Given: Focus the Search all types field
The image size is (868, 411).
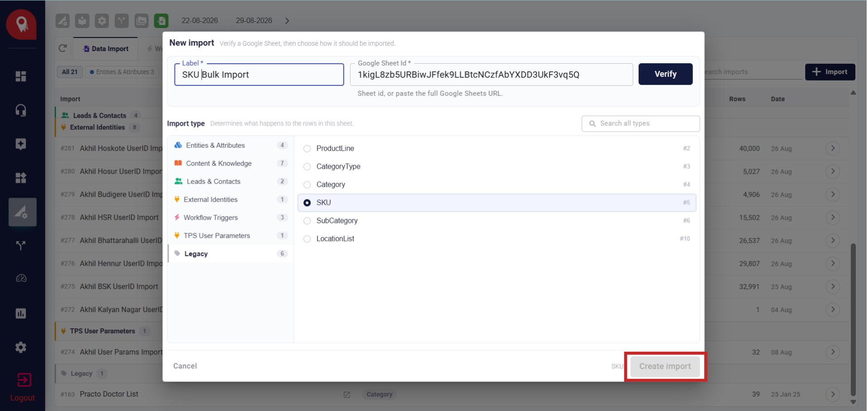Looking at the screenshot, I should [x=640, y=123].
